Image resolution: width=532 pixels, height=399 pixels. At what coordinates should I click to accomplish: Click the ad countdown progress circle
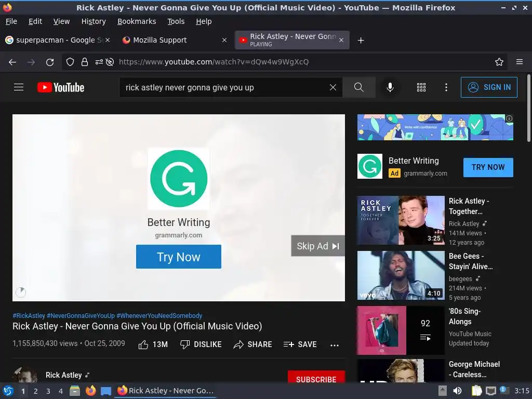[x=21, y=292]
